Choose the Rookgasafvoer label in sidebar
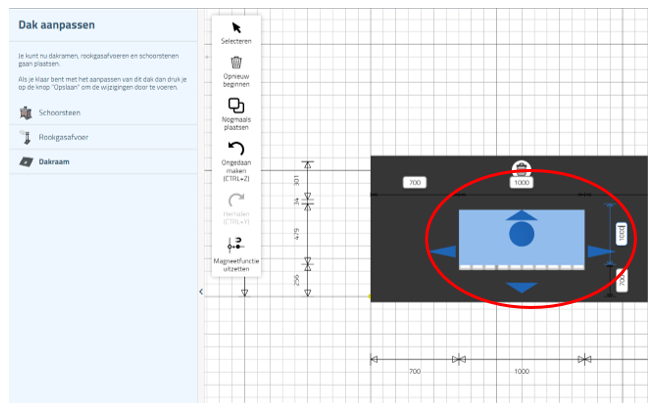Screen dimensions: 654x410 tap(62, 136)
